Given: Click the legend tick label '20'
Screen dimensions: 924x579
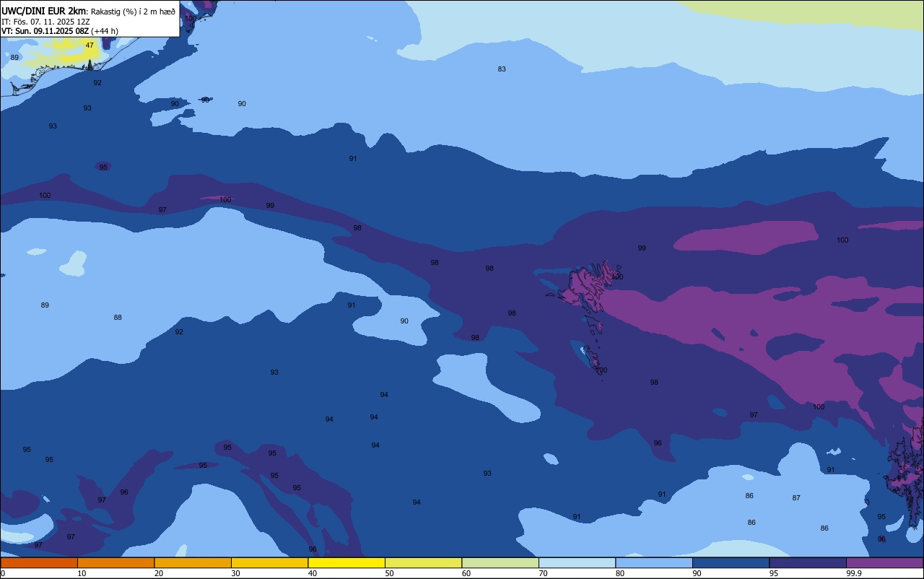Looking at the screenshot, I should click(x=159, y=573).
